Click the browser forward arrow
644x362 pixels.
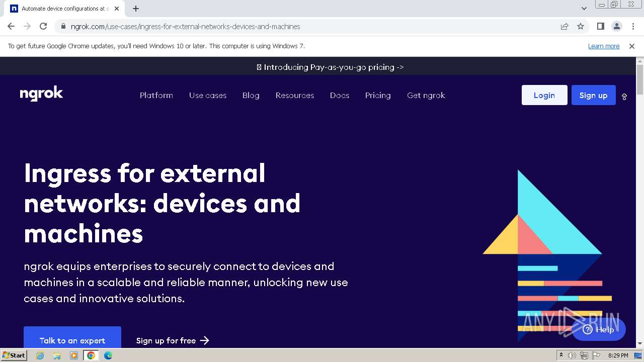tap(27, 26)
